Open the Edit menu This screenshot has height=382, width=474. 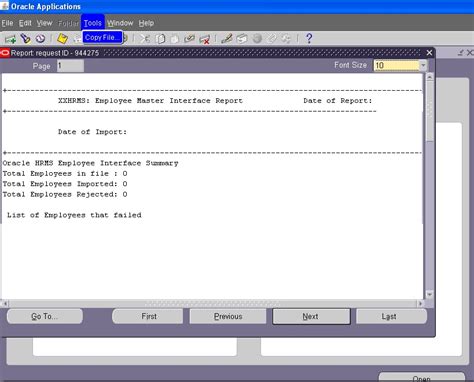pyautogui.click(x=25, y=23)
